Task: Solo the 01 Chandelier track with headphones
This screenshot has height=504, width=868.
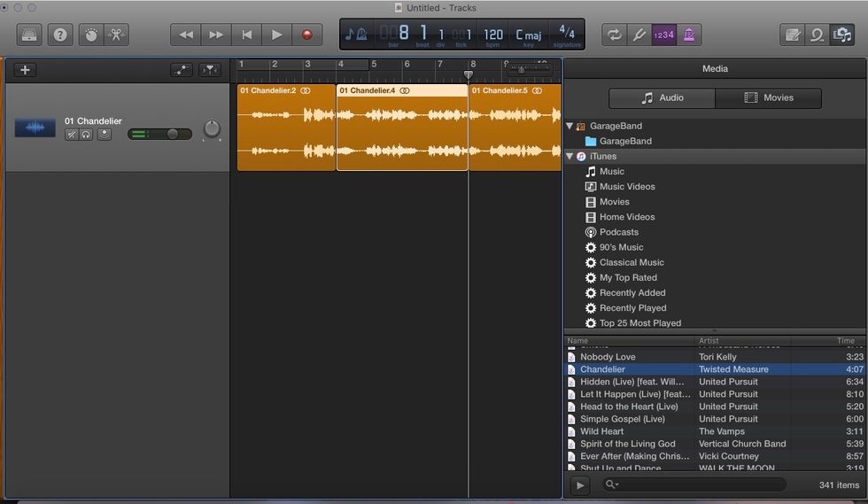Action: [86, 135]
